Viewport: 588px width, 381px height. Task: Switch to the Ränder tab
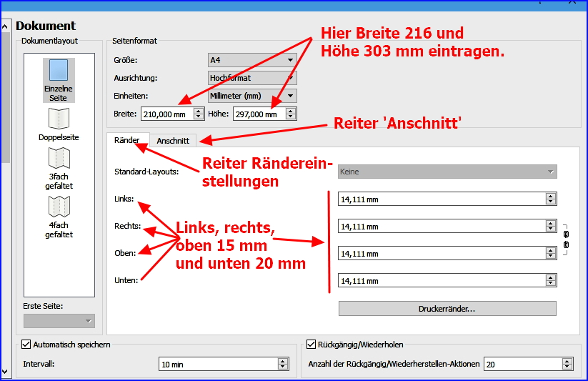pyautogui.click(x=126, y=140)
